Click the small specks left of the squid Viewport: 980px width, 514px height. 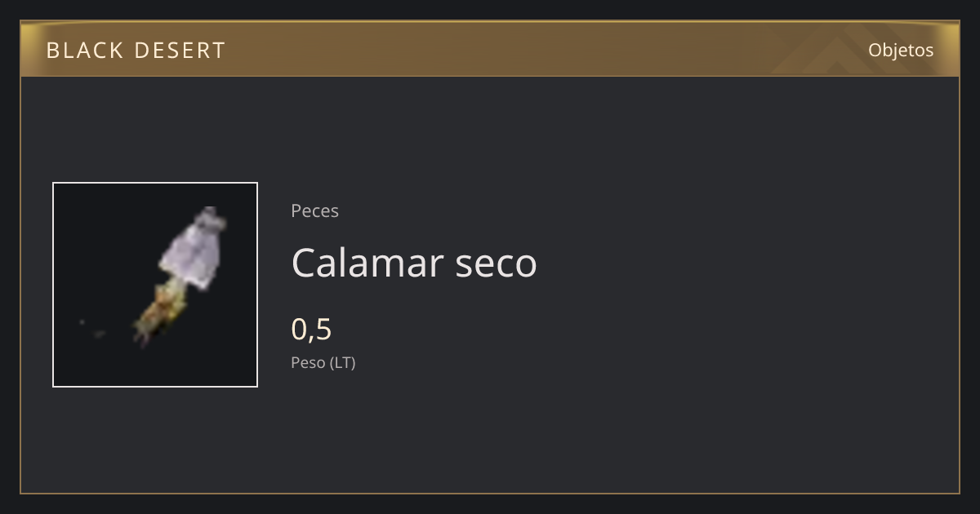point(92,329)
